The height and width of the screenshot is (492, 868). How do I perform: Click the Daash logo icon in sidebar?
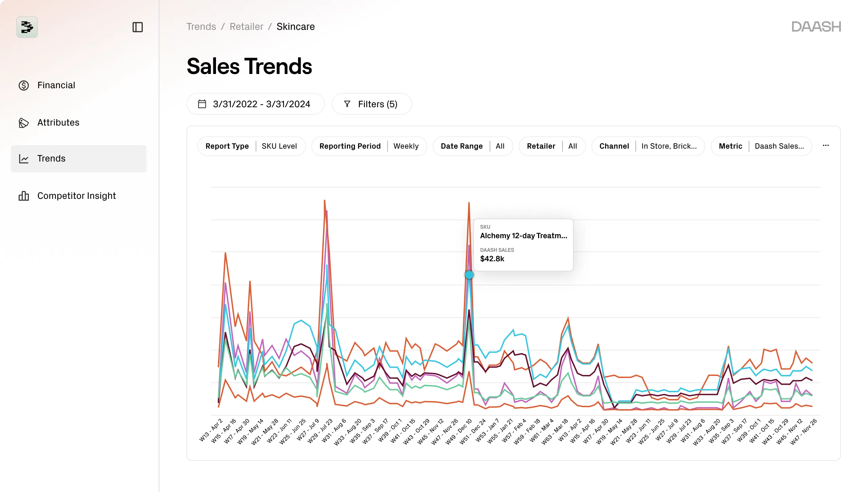[27, 27]
